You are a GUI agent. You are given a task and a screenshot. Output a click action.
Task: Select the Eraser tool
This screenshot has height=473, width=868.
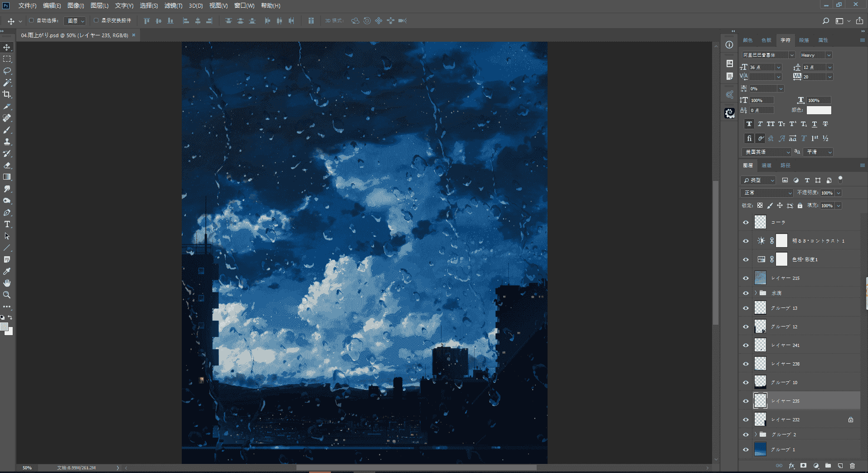(7, 165)
